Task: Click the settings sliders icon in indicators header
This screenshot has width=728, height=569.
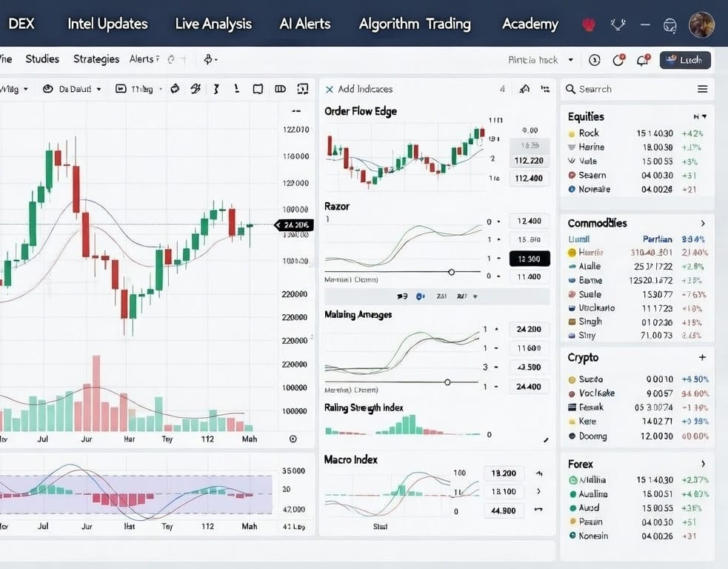Action: coord(545,89)
